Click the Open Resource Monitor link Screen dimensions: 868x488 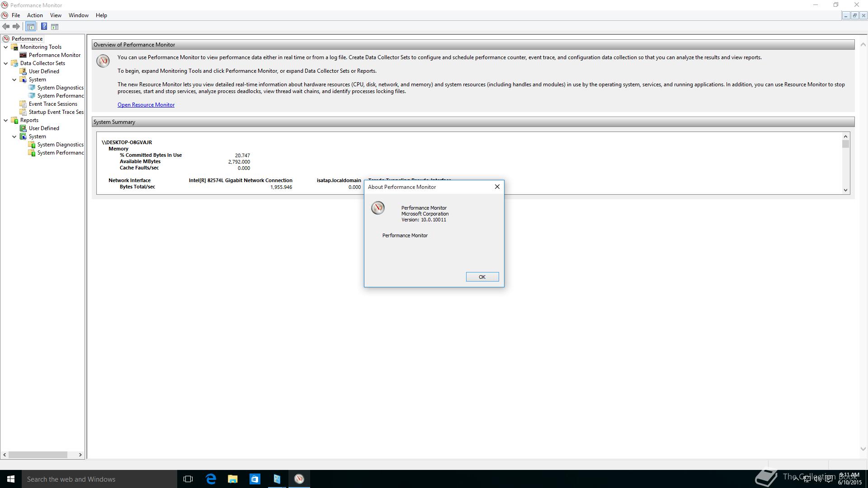[x=146, y=105]
